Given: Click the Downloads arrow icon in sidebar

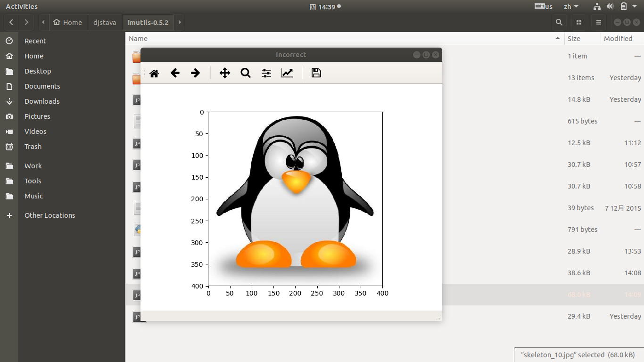Looking at the screenshot, I should [9, 101].
